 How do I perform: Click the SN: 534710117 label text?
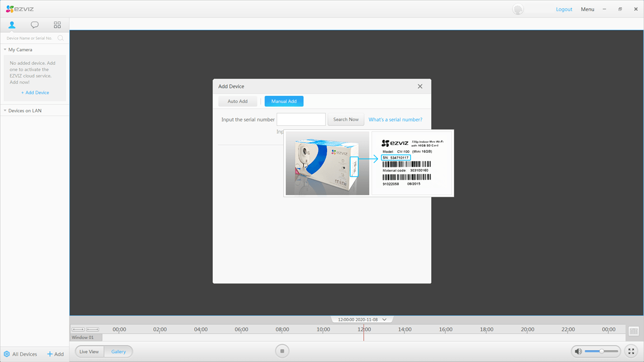tap(395, 157)
